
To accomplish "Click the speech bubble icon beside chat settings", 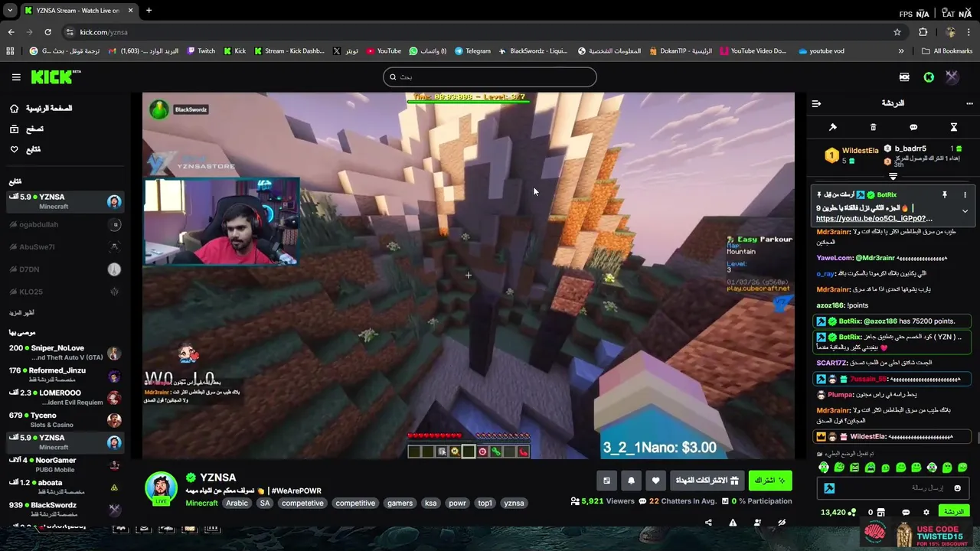I will tap(906, 513).
